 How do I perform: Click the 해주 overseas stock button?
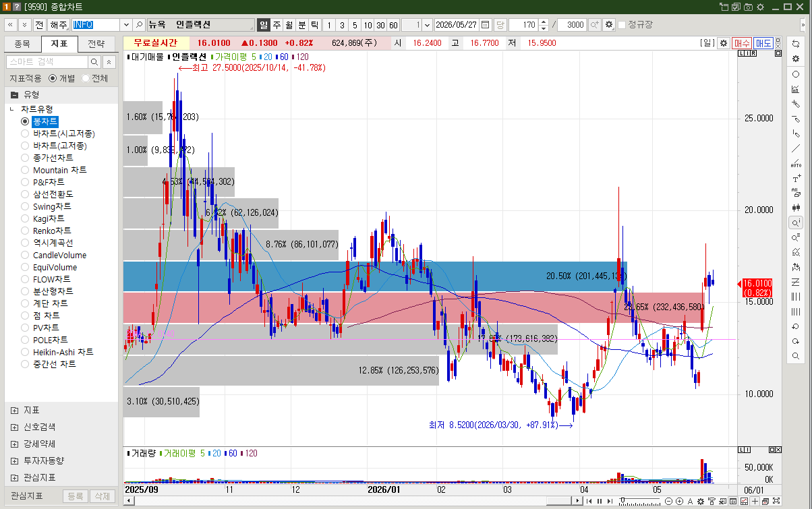pos(59,24)
